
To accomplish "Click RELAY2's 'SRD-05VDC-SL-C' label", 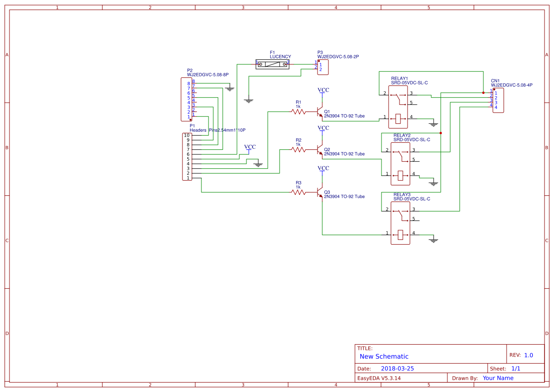I will point(412,140).
